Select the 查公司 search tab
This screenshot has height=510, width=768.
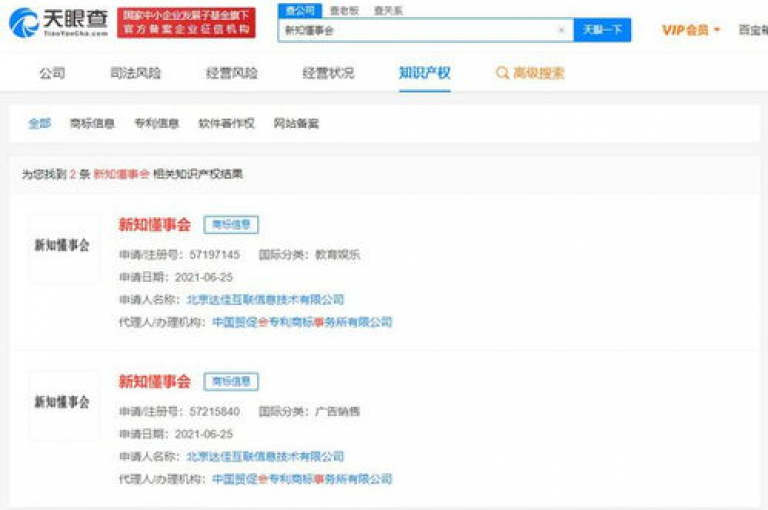300,10
